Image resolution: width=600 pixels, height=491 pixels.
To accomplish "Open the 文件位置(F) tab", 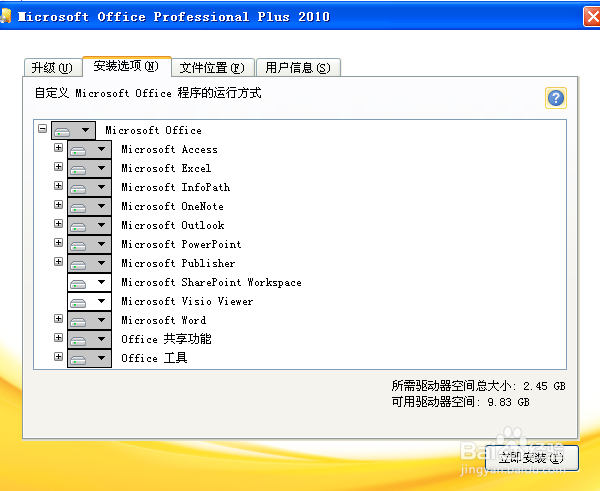I will pos(213,68).
